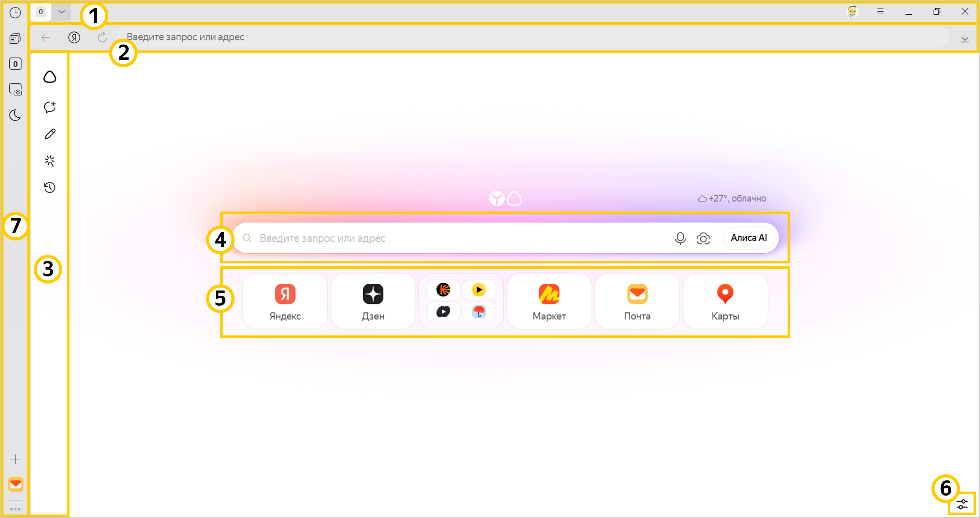The image size is (980, 518).
Task: Click the tab counter box in left sidebar
Action: click(15, 64)
